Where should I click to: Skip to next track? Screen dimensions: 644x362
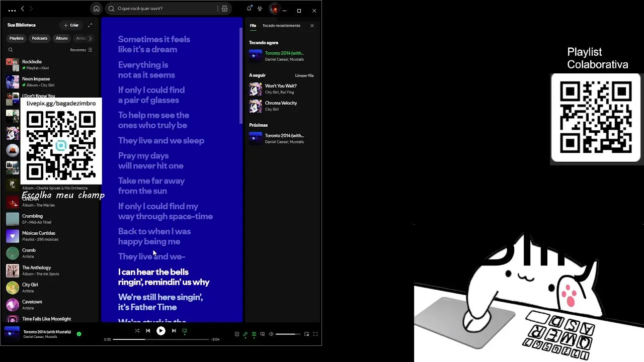[x=174, y=331]
